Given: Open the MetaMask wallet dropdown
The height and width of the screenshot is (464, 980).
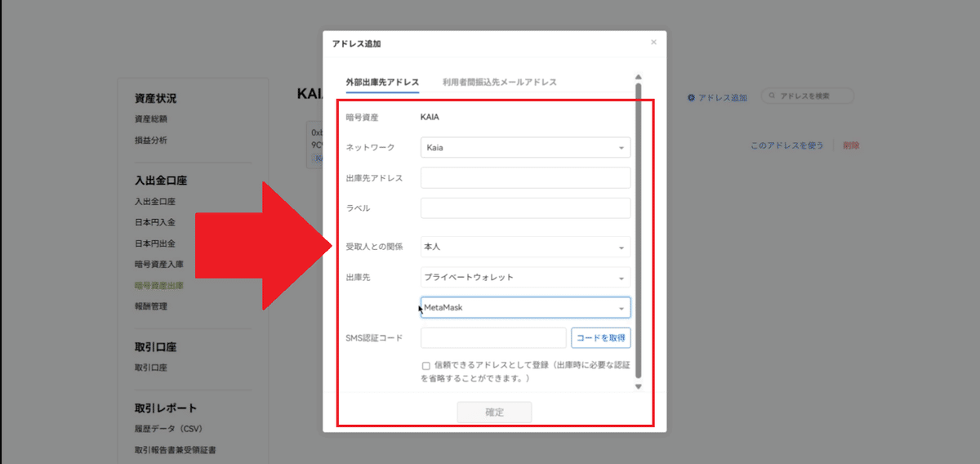Looking at the screenshot, I should point(525,308).
